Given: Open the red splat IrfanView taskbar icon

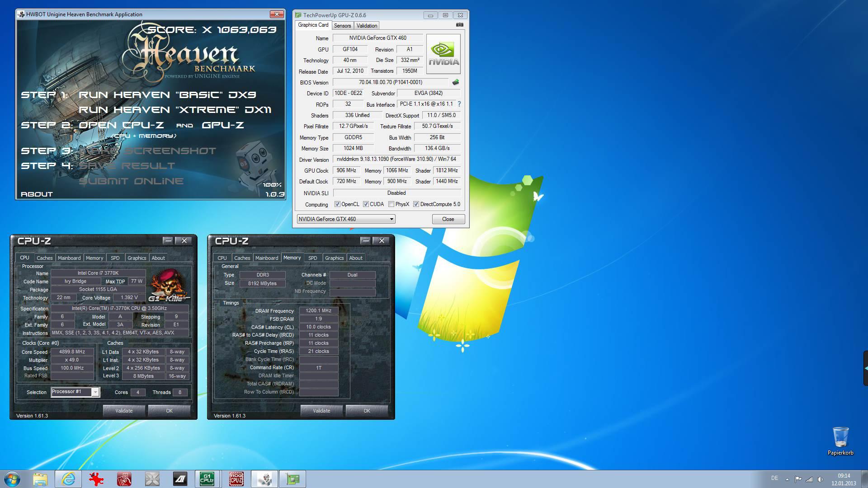Looking at the screenshot, I should point(96,479).
